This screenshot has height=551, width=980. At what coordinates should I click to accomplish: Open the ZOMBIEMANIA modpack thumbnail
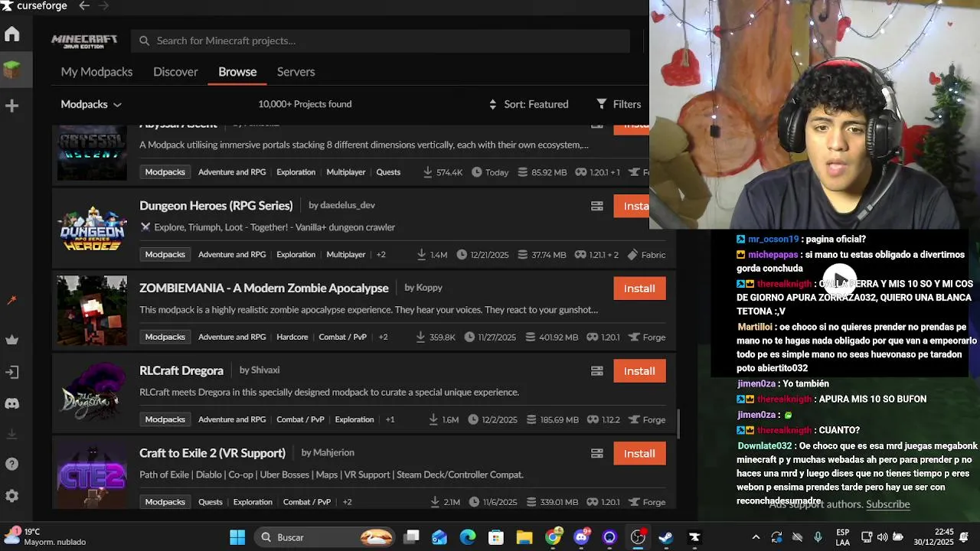(x=92, y=311)
